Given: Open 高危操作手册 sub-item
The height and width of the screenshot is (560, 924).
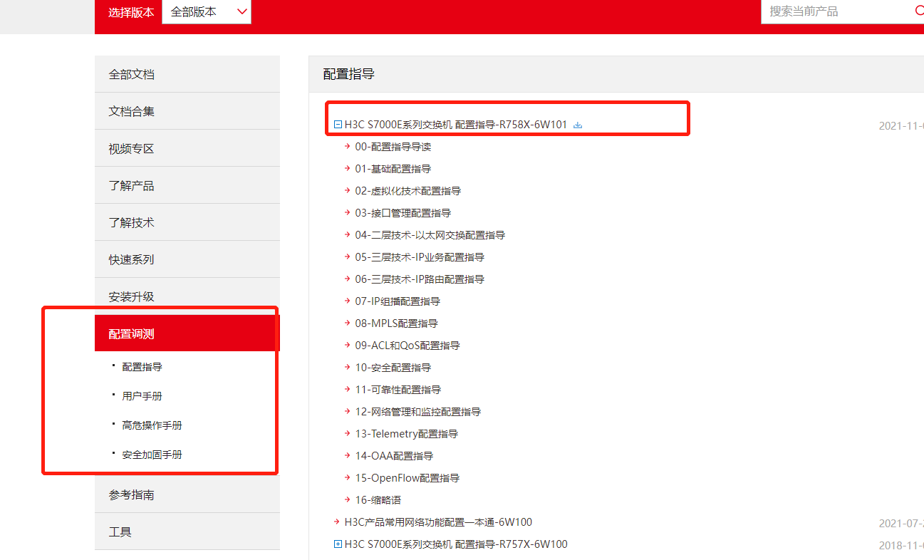Looking at the screenshot, I should tap(152, 425).
